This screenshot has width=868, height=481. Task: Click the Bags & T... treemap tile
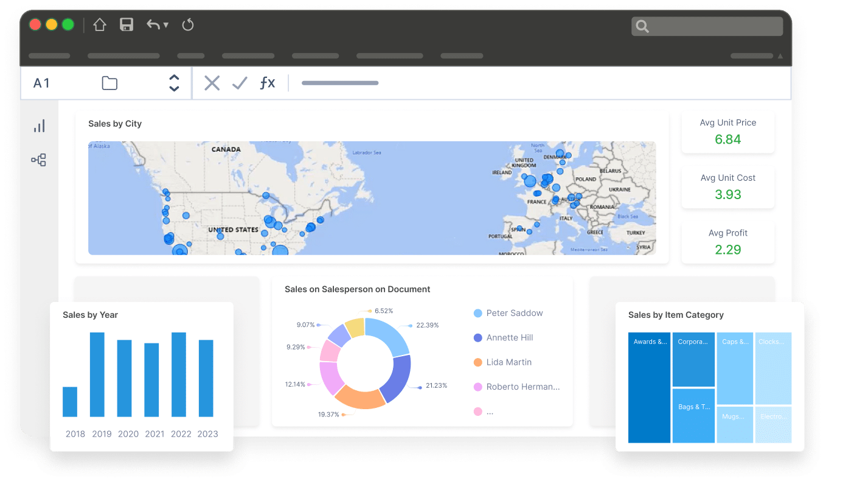coord(693,416)
